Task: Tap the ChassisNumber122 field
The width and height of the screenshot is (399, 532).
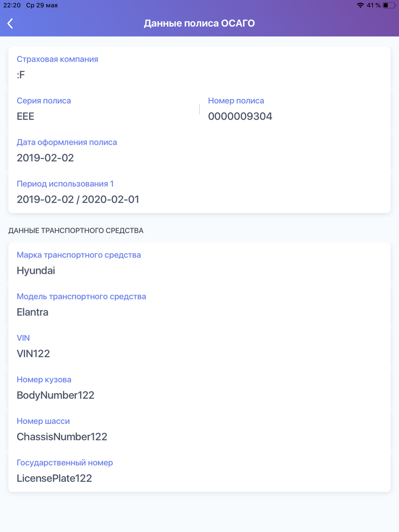Action: (199, 429)
